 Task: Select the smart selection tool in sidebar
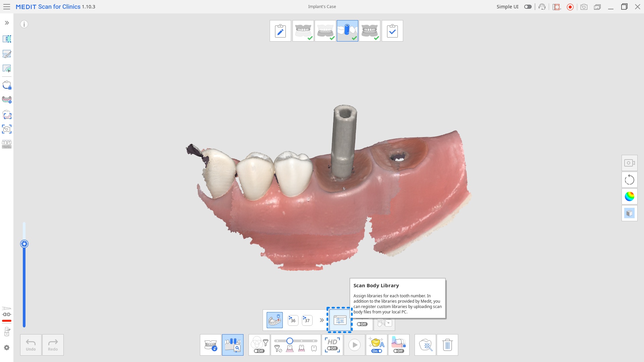pyautogui.click(x=7, y=68)
